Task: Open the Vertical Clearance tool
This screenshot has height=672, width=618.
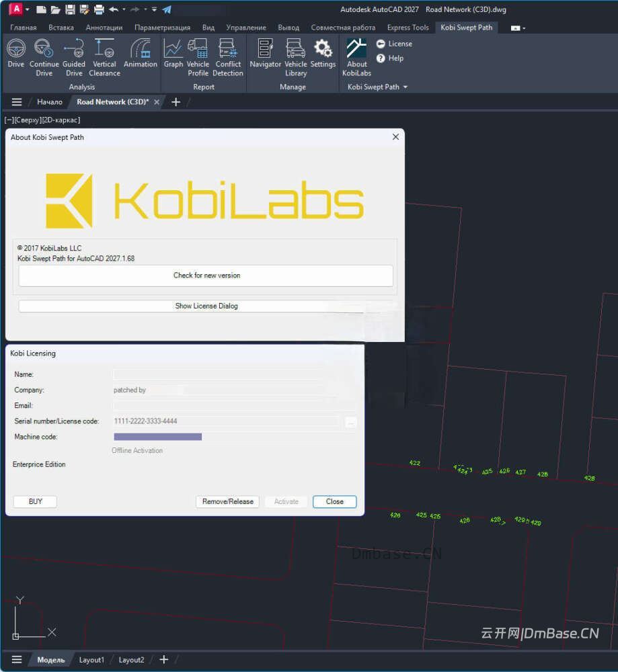Action: (104, 57)
